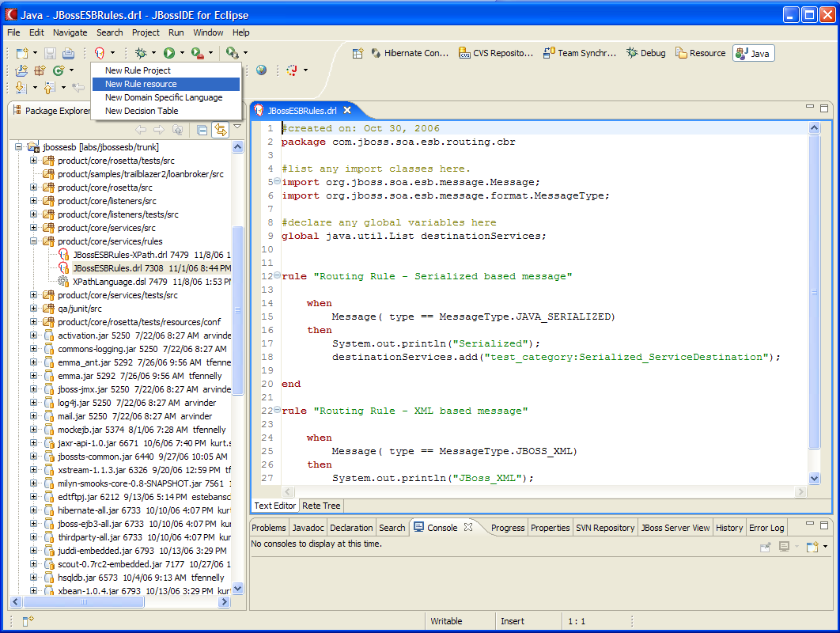The height and width of the screenshot is (633, 840).
Task: Toggle Link with Editor in Package Explorer
Action: coord(220,130)
